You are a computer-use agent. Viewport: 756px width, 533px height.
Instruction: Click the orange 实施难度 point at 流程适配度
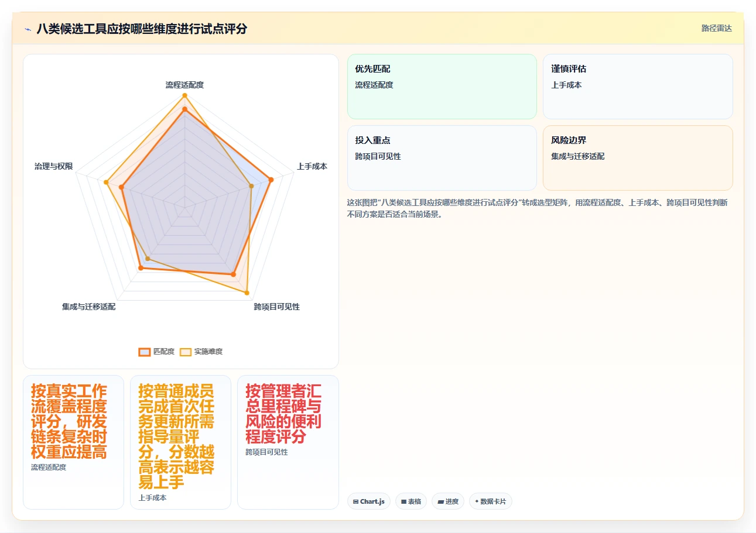click(x=184, y=95)
